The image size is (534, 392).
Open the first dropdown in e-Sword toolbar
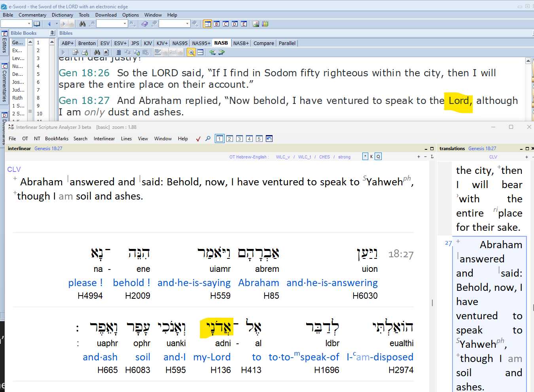[x=29, y=24]
